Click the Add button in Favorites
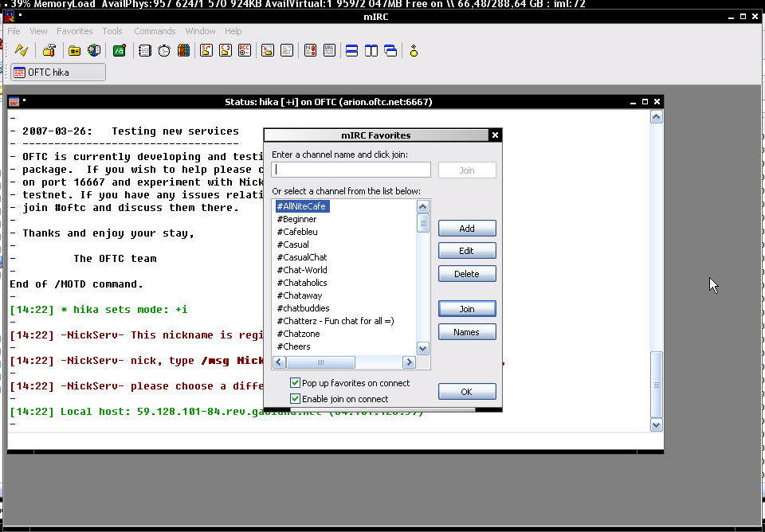 click(467, 229)
